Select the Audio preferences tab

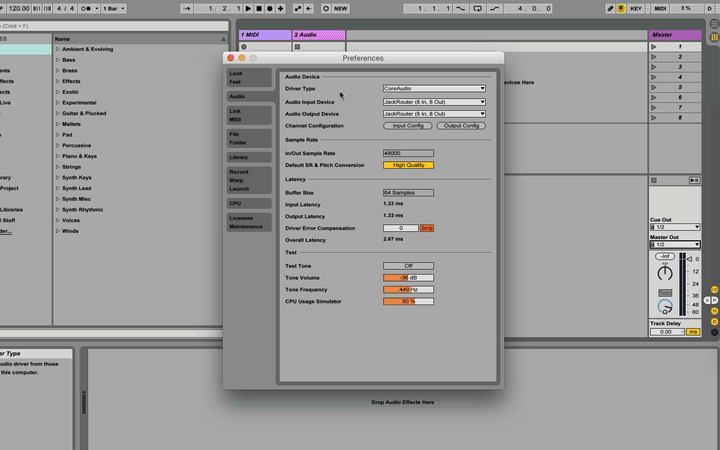click(249, 96)
